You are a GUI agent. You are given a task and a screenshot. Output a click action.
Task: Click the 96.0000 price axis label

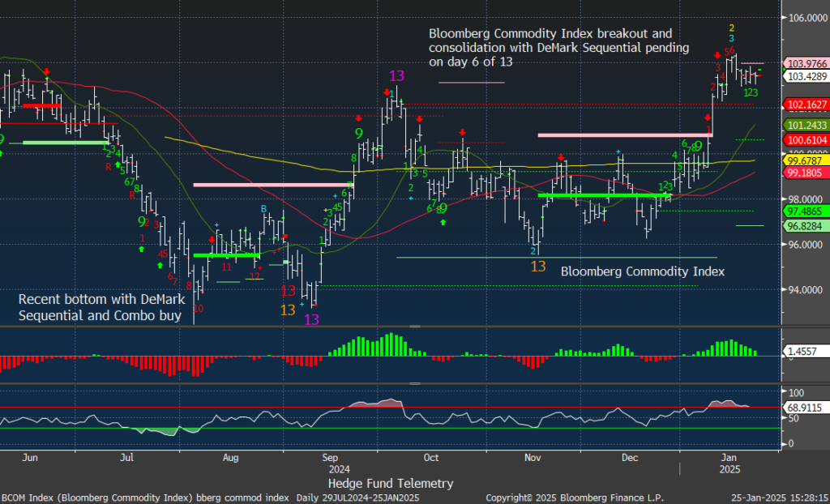click(x=807, y=245)
